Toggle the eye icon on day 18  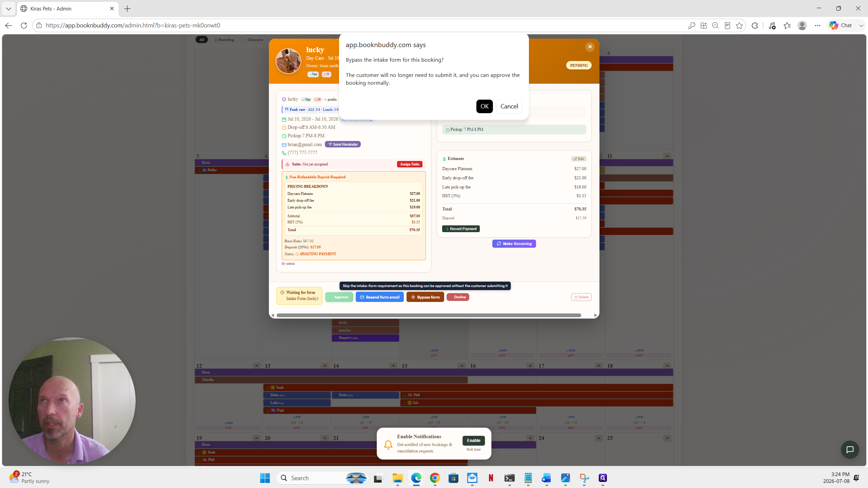pyautogui.click(x=667, y=366)
